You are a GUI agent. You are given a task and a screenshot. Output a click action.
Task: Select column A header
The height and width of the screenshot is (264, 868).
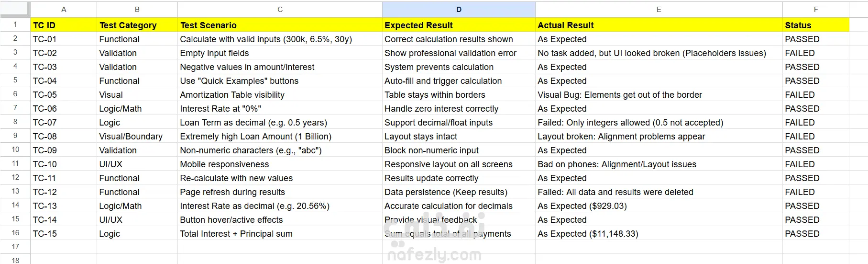(x=64, y=10)
